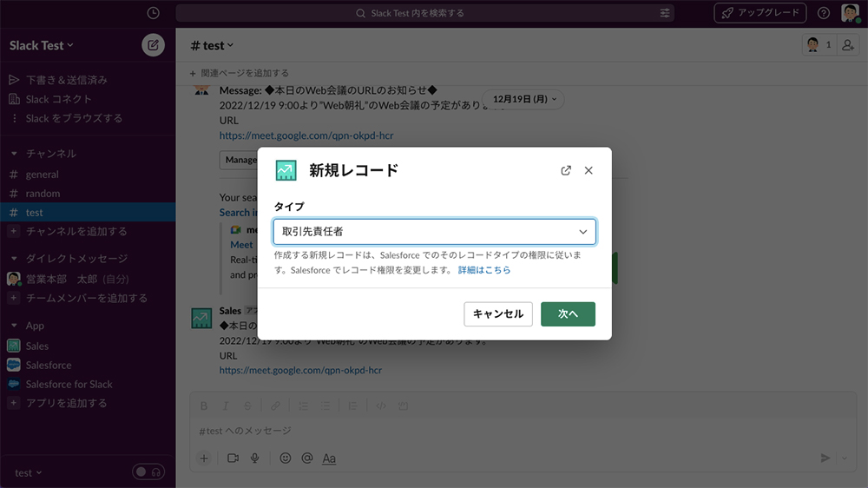Open the Salesforce app in sidebar
Screen dimensions: 868x488
point(88,365)
